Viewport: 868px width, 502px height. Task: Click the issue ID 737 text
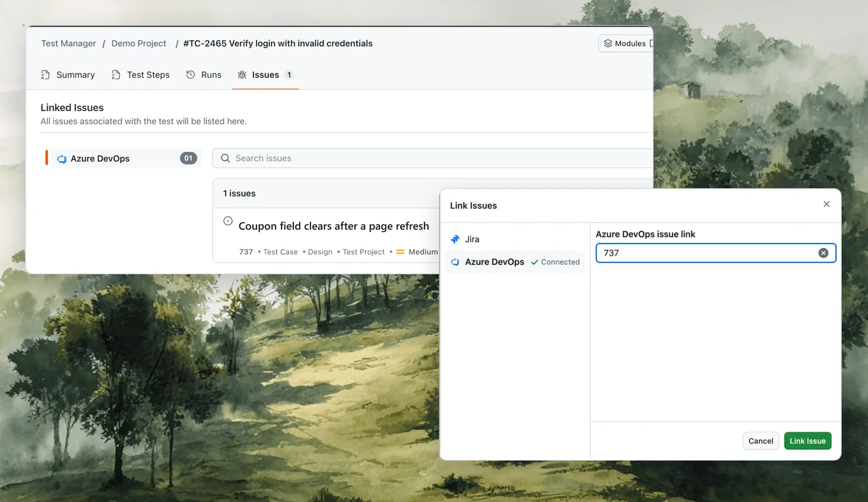coord(246,252)
